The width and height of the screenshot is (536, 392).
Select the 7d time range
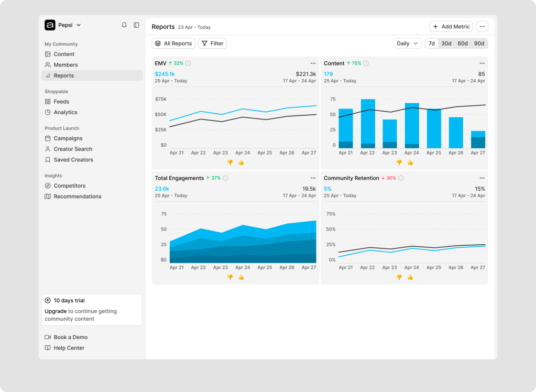pos(431,43)
